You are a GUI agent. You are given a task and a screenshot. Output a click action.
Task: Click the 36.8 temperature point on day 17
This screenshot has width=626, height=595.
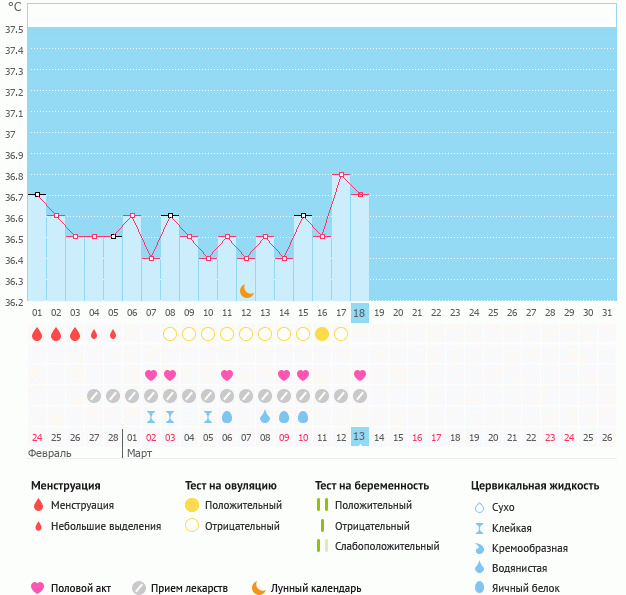[341, 174]
